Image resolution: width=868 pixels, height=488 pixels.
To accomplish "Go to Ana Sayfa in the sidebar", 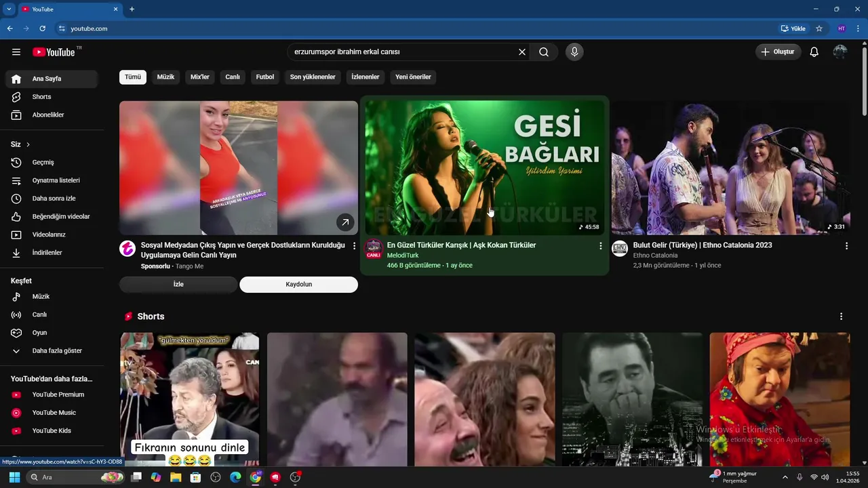I will [x=52, y=79].
